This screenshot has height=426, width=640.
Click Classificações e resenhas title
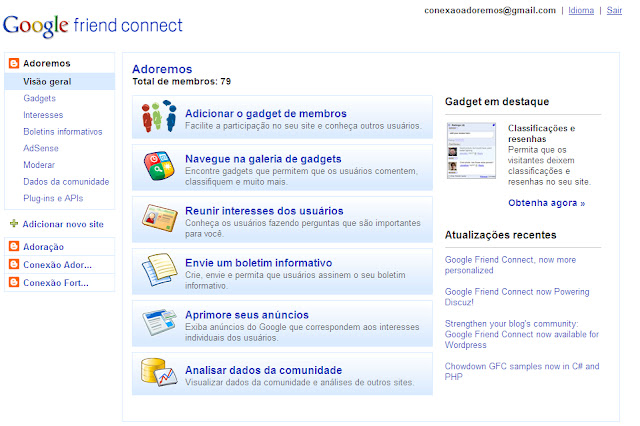(541, 133)
